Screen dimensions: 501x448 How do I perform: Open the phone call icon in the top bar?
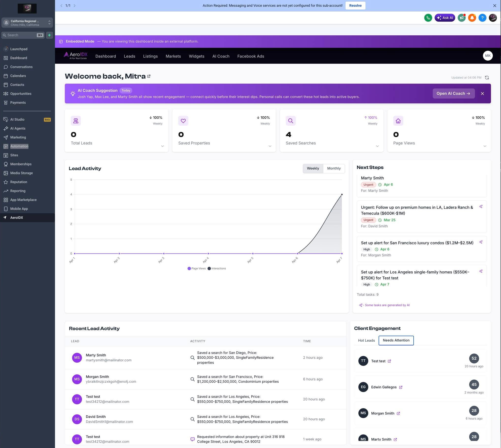tap(428, 17)
